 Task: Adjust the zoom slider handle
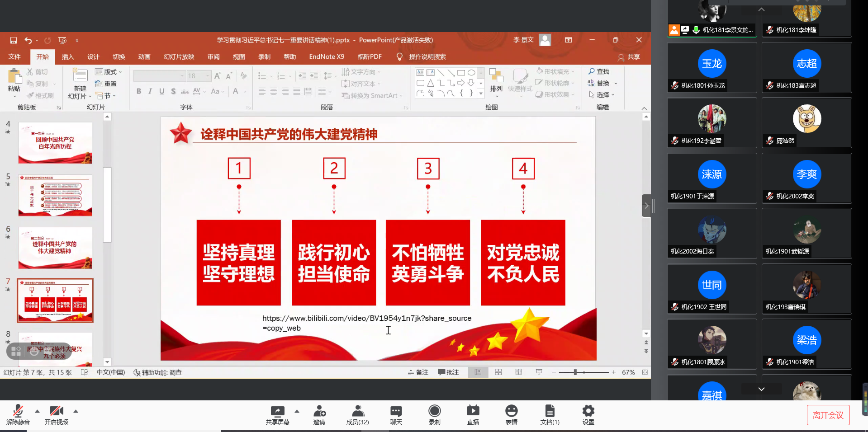click(575, 372)
